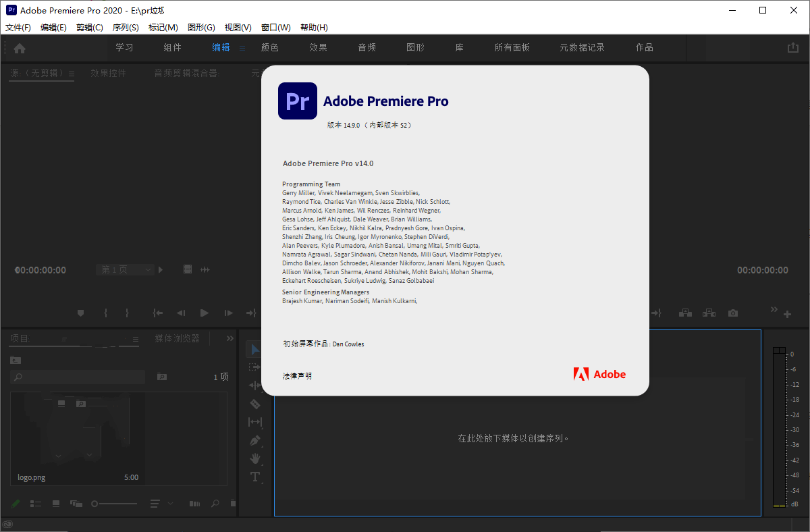Switch to the 颜色 workspace
The height and width of the screenshot is (532, 810).
point(270,47)
